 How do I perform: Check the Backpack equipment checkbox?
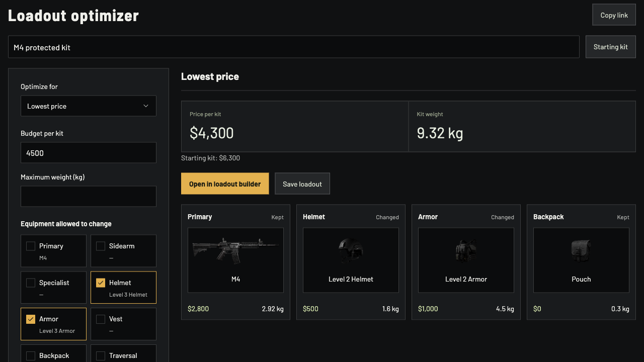(x=31, y=356)
